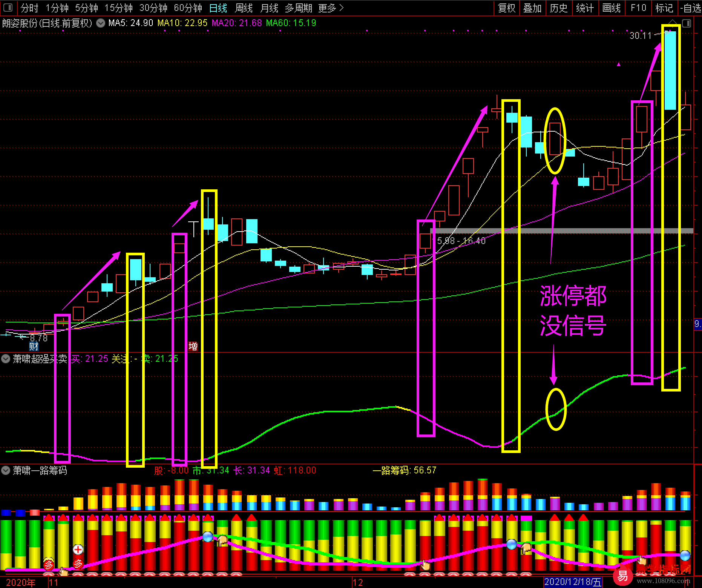The height and width of the screenshot is (588, 702).
Task: Click the -自选 watchlist button
Action: pyautogui.click(x=690, y=8)
